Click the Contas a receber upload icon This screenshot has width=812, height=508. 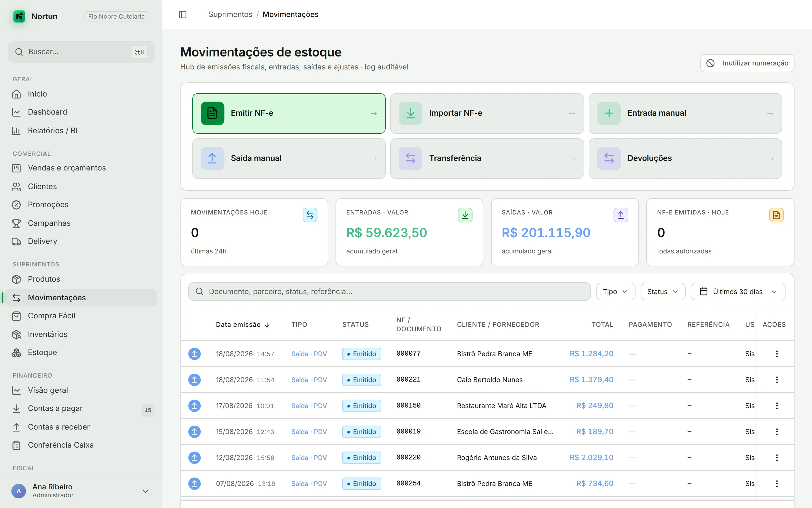coord(16,427)
